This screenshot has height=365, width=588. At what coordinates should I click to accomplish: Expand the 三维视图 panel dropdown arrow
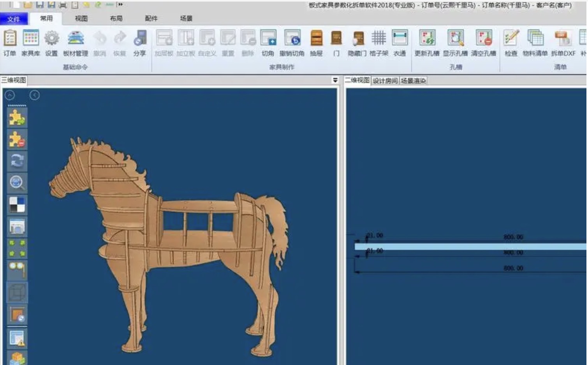coord(335,80)
